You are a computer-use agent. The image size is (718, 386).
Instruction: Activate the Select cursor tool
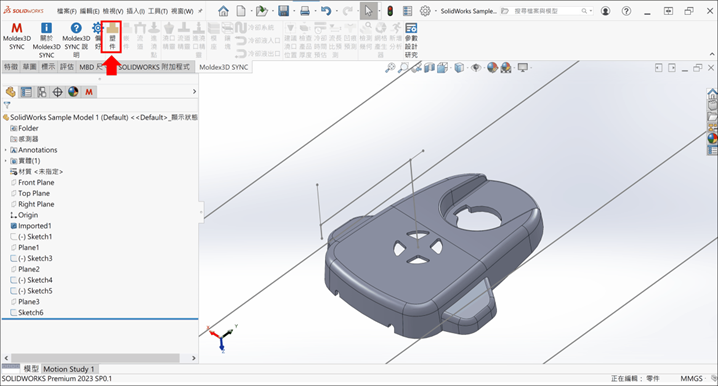tap(369, 11)
